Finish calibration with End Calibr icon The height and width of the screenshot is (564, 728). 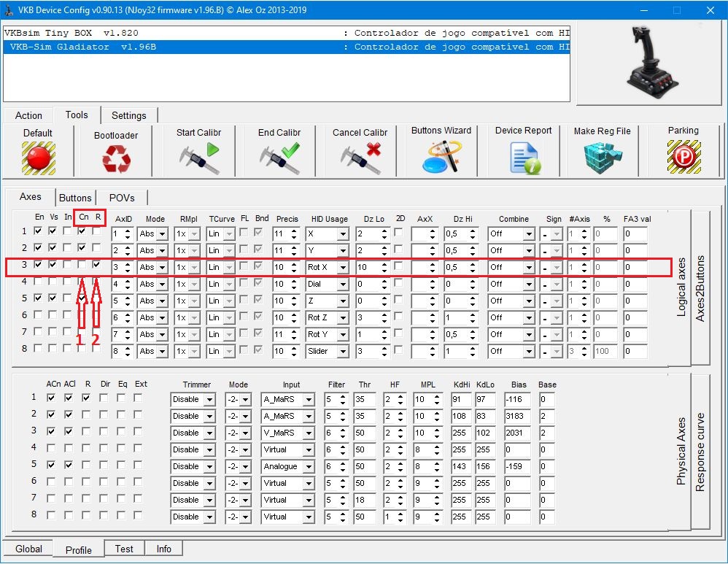(279, 158)
